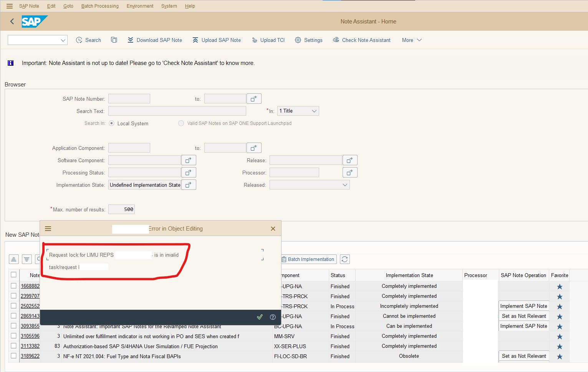Open multiple selection for Processing Status

(189, 173)
